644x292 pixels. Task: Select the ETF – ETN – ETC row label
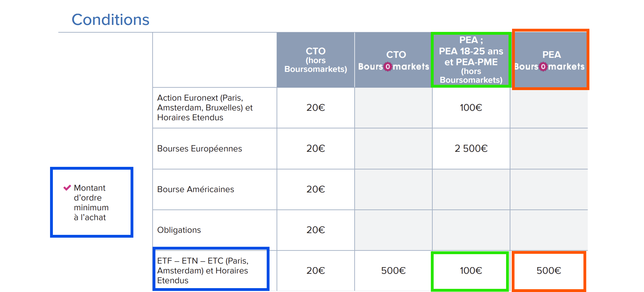[x=203, y=271]
